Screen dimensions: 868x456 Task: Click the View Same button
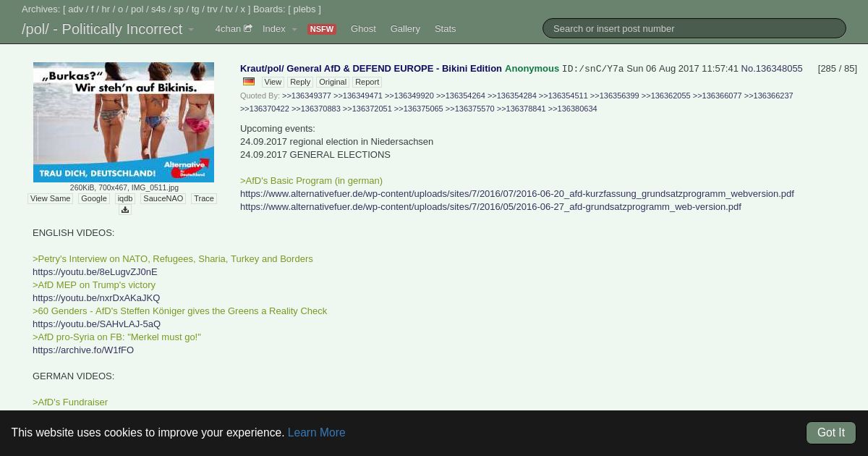point(50,198)
